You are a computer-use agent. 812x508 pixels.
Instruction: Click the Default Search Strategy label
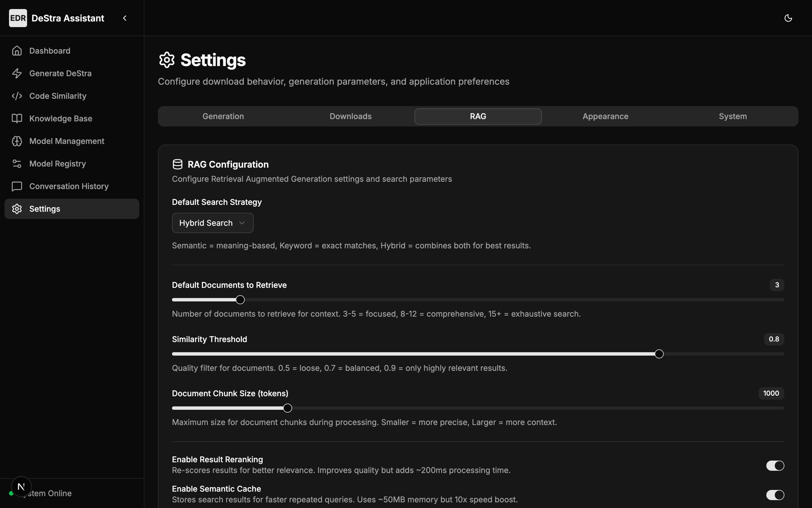click(217, 202)
